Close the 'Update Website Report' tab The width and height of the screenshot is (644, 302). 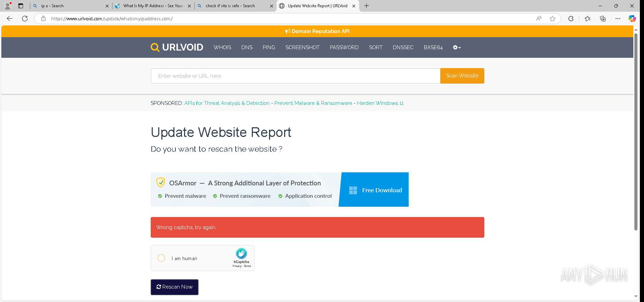(354, 6)
